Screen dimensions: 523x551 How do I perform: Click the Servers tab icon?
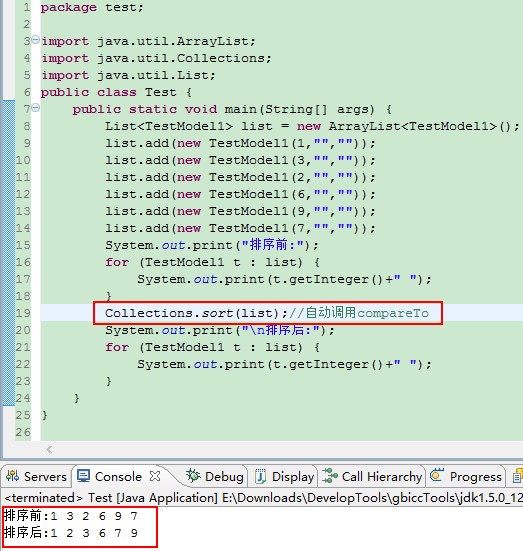(13, 477)
